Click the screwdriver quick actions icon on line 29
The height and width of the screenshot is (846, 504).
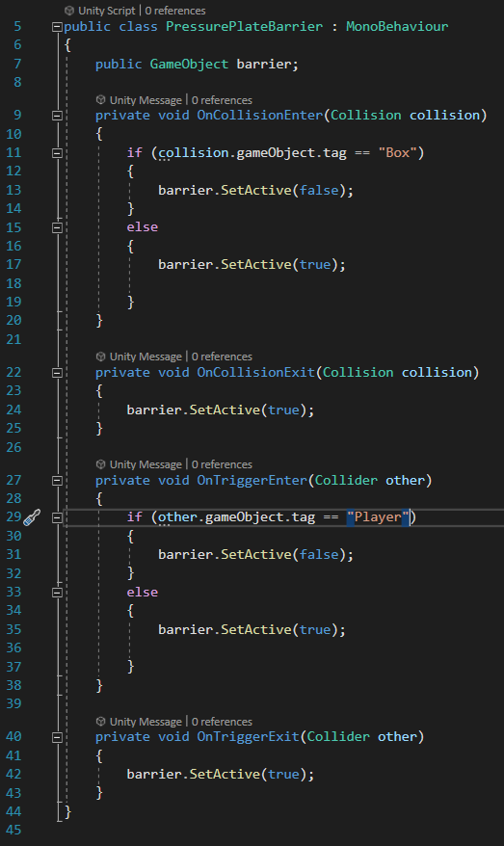pyautogui.click(x=32, y=516)
